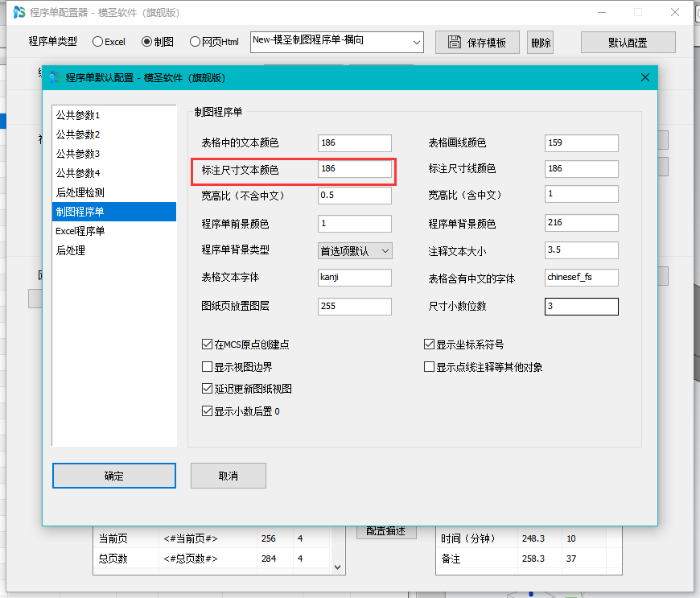Viewport: 700px width, 598px height.
Task: Click 程序单前景颜色 input field
Action: coord(355,223)
